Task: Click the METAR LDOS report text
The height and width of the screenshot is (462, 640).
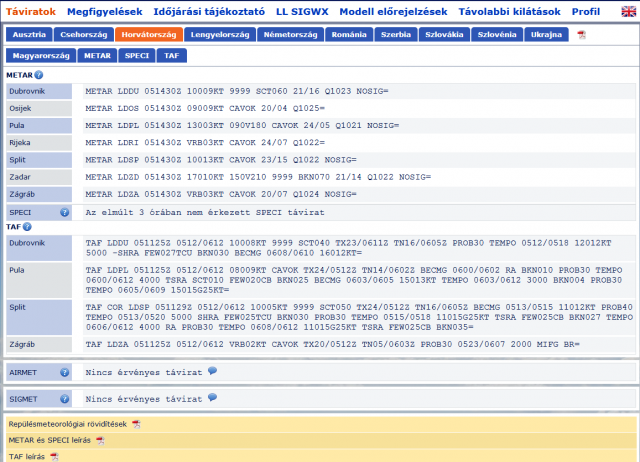Action: [205, 108]
